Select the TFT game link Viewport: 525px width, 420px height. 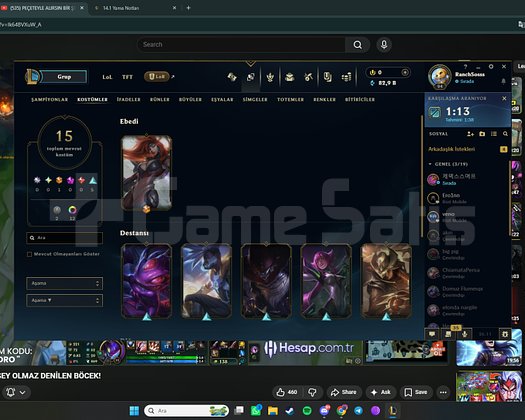coord(127,77)
